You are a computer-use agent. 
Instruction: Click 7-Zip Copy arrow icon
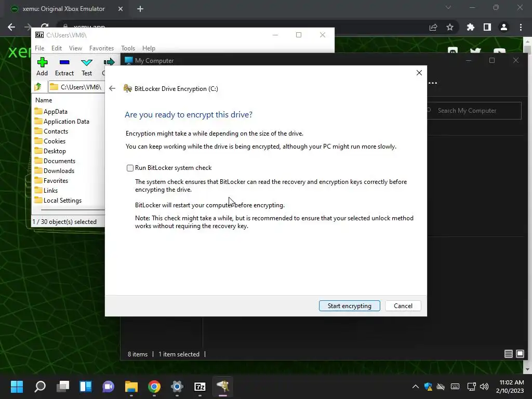tap(109, 62)
